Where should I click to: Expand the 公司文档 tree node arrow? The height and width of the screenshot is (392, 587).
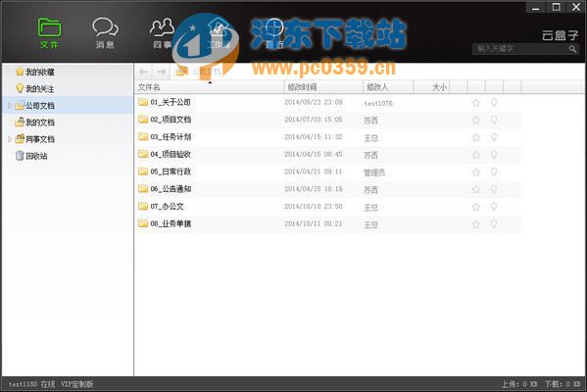(10, 106)
